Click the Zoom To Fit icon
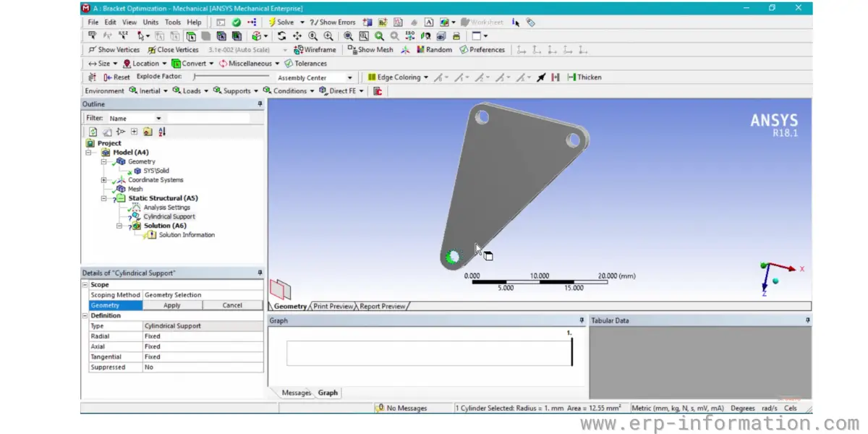 pyautogui.click(x=348, y=35)
